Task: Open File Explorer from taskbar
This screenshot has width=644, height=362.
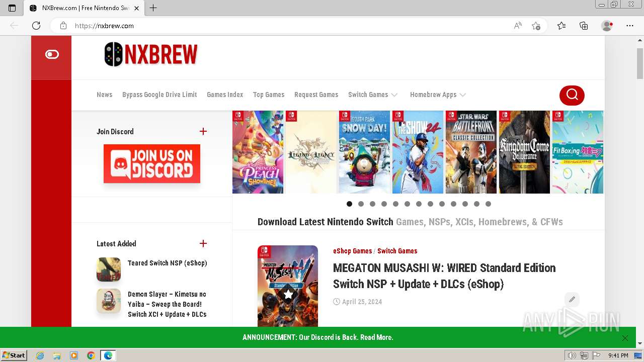Action: point(57,355)
